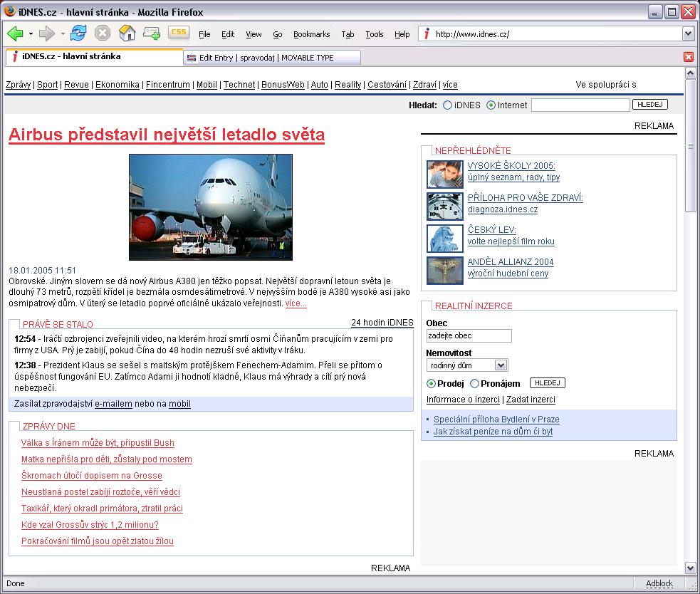The height and width of the screenshot is (594, 700).
Task: Open 24 hodin iDNES link
Action: 382,323
